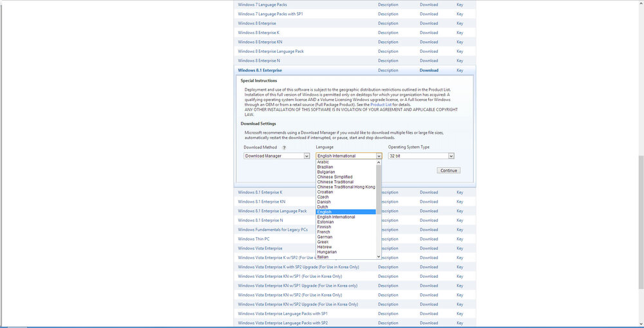Click the language list scroll-down arrow

pyautogui.click(x=379, y=256)
